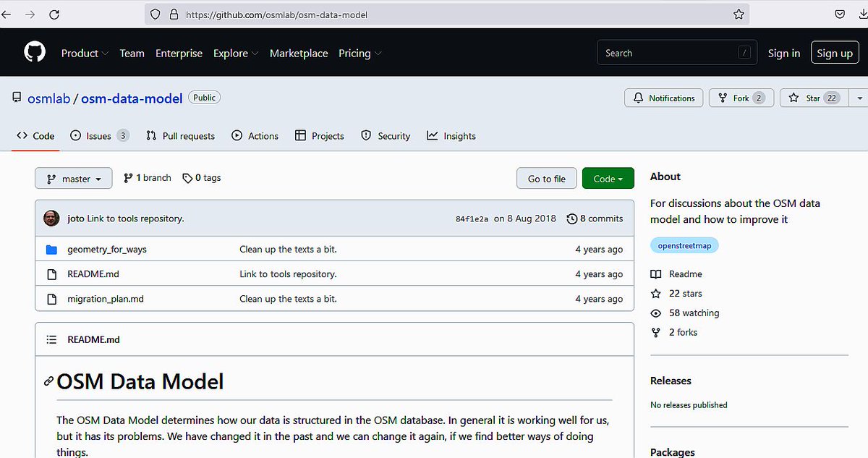Image resolution: width=868 pixels, height=458 pixels.
Task: Fork the repository with the Fork button
Action: 741,98
